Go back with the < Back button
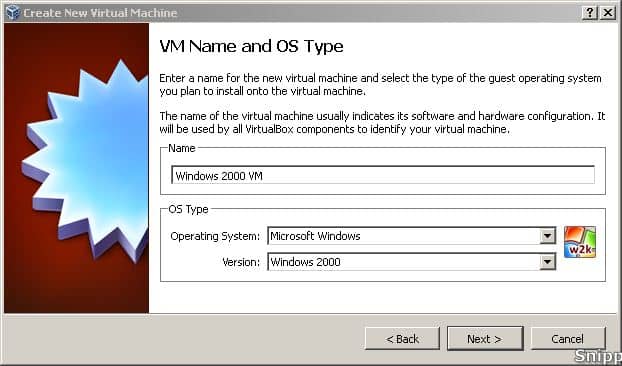This screenshot has height=366, width=622. [402, 339]
